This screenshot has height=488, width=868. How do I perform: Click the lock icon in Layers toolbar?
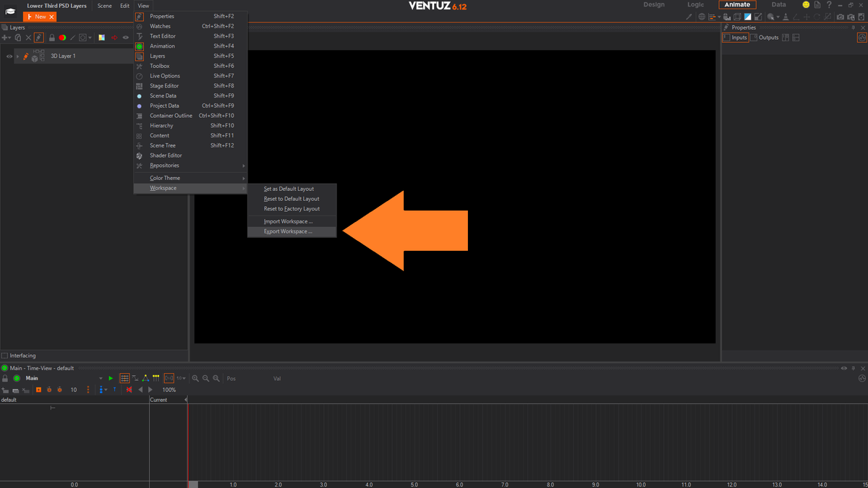tap(52, 38)
